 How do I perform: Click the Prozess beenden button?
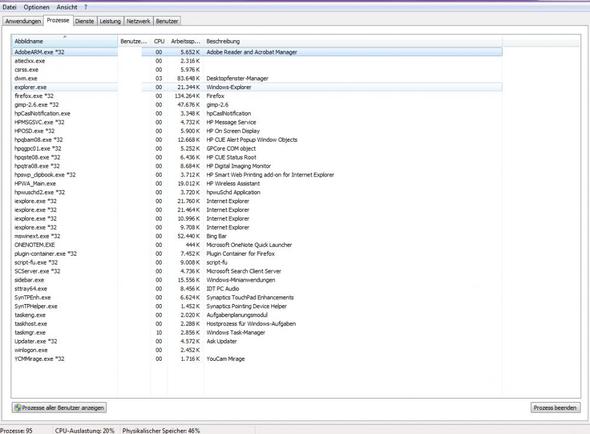[555, 408]
